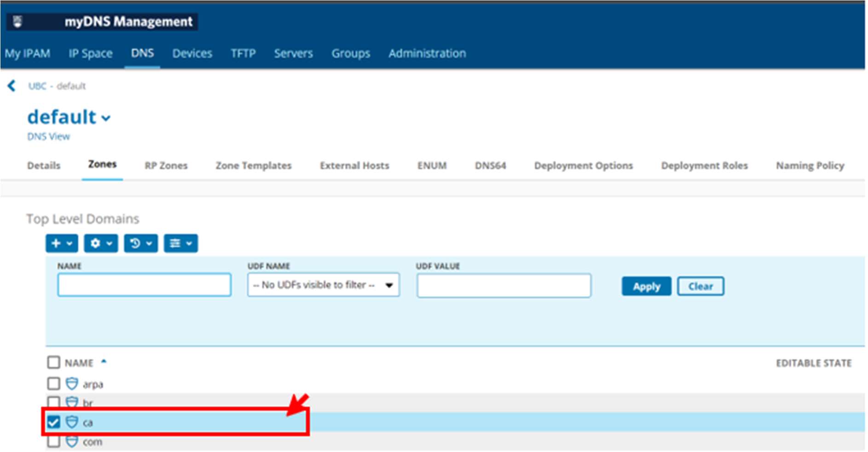868x452 pixels.
Task: Open the history clock toolbar menu
Action: pyautogui.click(x=140, y=243)
